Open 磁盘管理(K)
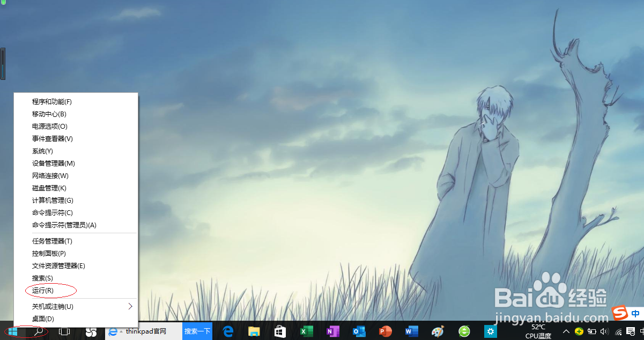 (x=76, y=188)
